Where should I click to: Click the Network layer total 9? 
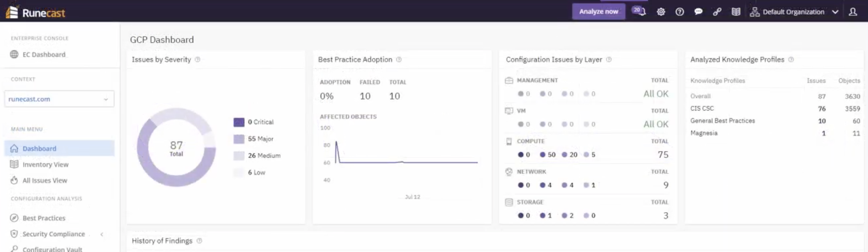tap(666, 185)
